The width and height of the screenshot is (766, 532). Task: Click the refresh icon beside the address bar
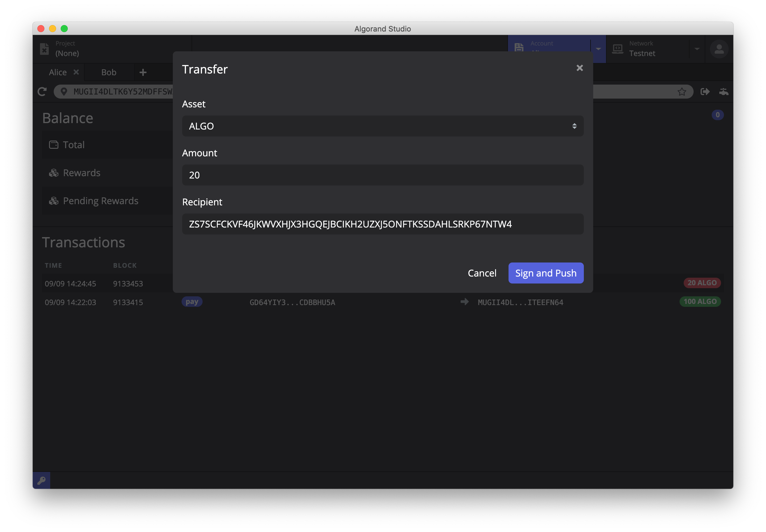[42, 91]
